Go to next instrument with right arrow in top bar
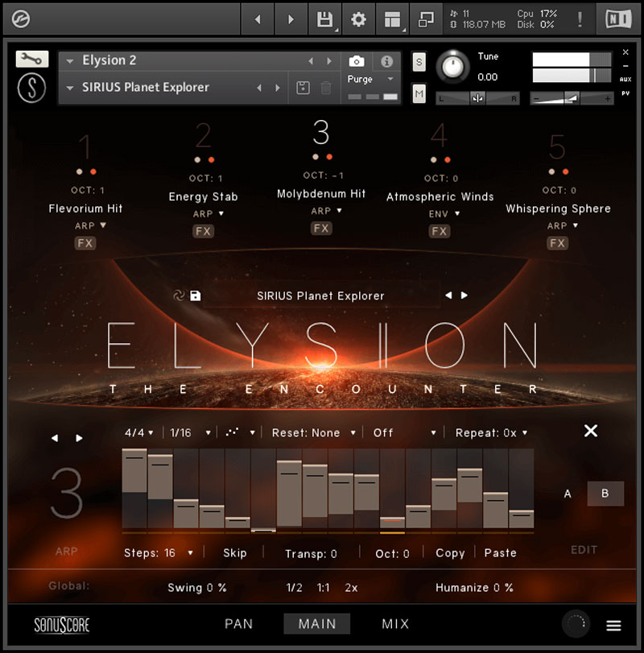 click(x=291, y=19)
